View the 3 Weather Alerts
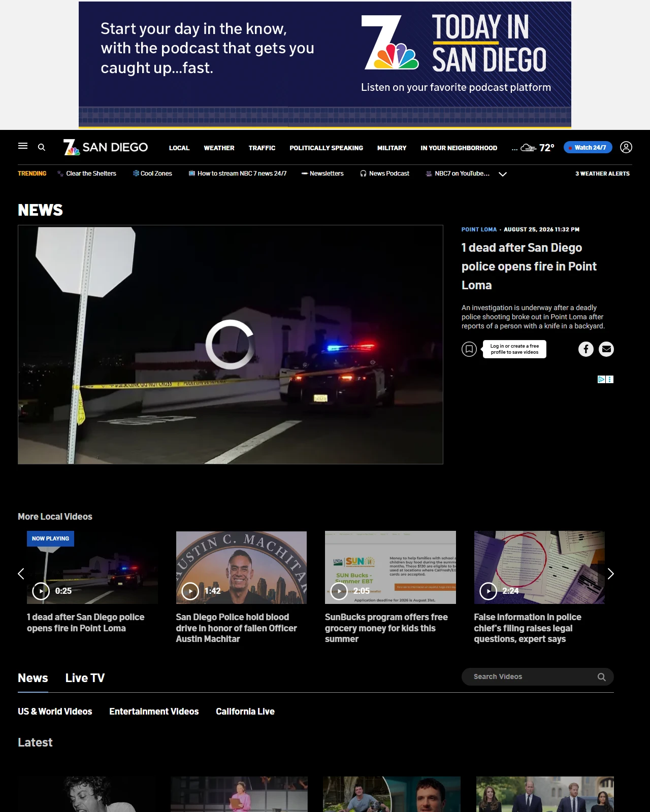This screenshot has height=812, width=650. [602, 174]
